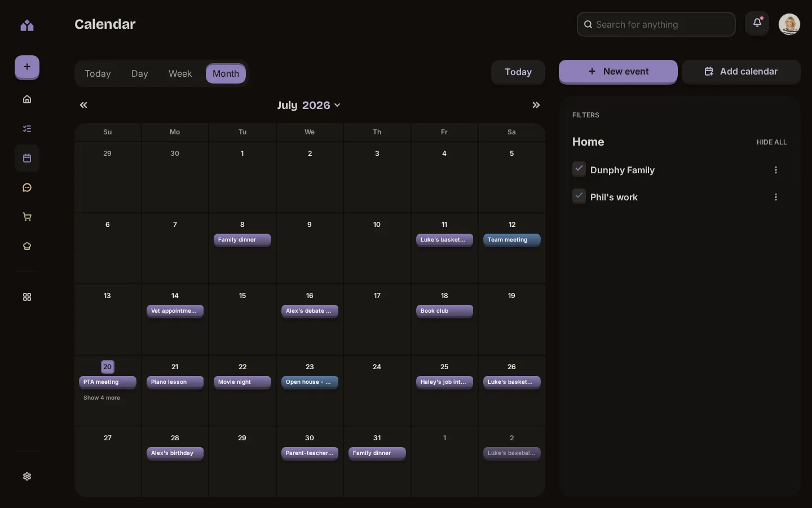Open Team meeting event on July 12
The height and width of the screenshot is (508, 812).
(x=512, y=240)
